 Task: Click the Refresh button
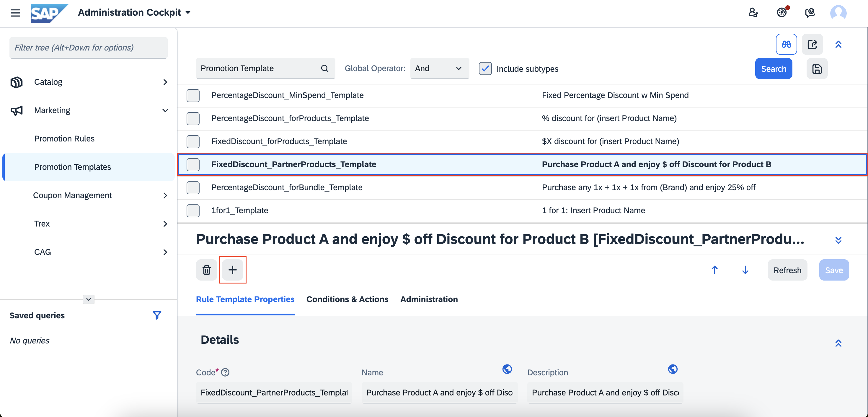787,270
